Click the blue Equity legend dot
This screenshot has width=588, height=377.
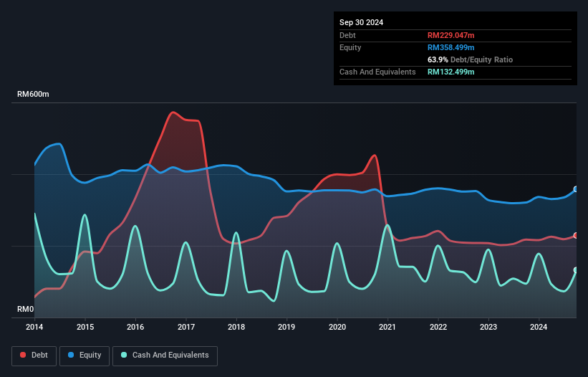pos(71,355)
